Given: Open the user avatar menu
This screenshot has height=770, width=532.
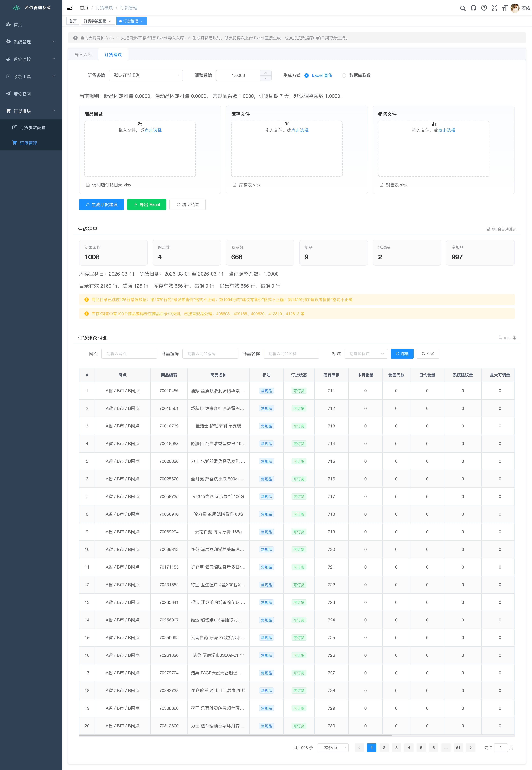Looking at the screenshot, I should point(515,8).
